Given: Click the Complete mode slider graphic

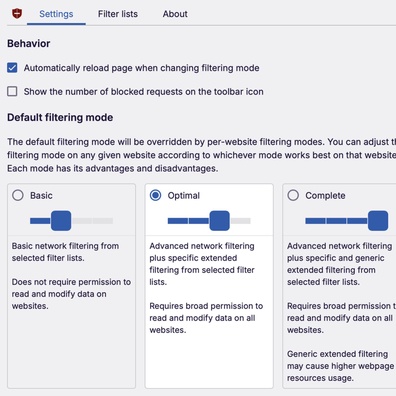Looking at the screenshot, I should point(347,220).
